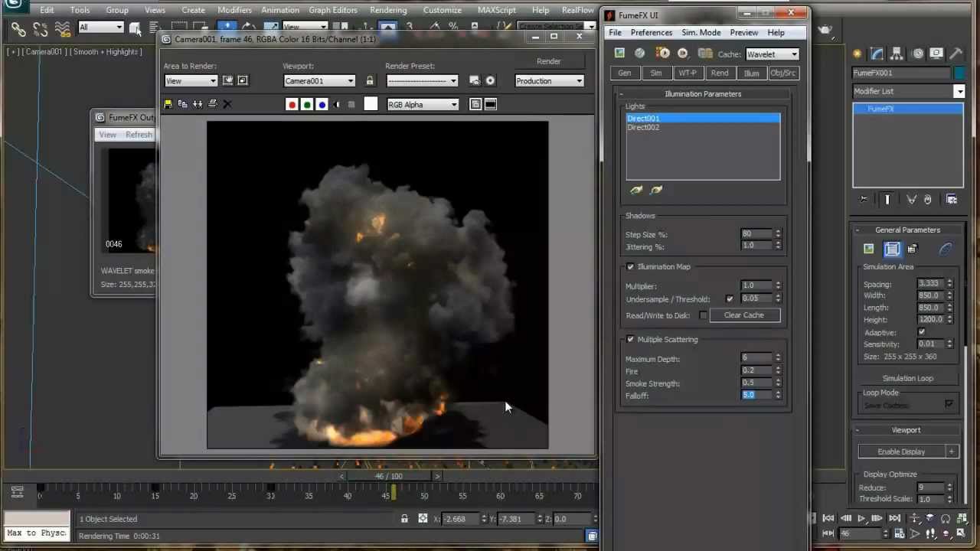This screenshot has width=980, height=551.
Task: Click the Edit Region icon next to View
Action: point(227,80)
